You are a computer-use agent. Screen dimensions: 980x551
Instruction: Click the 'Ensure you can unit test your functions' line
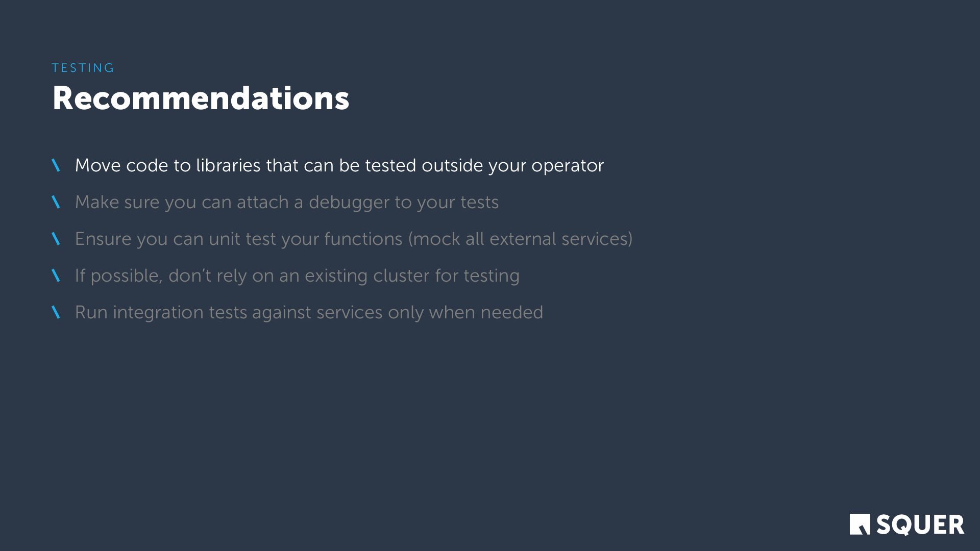(x=353, y=239)
